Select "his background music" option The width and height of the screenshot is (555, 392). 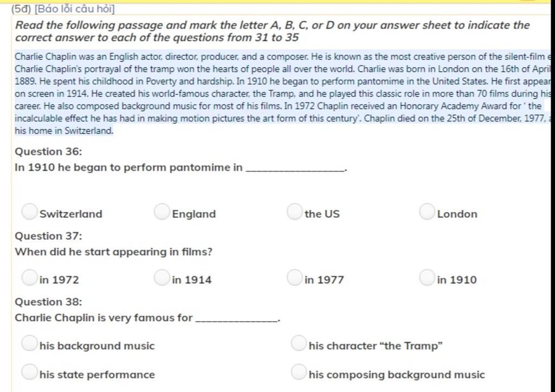point(29,343)
